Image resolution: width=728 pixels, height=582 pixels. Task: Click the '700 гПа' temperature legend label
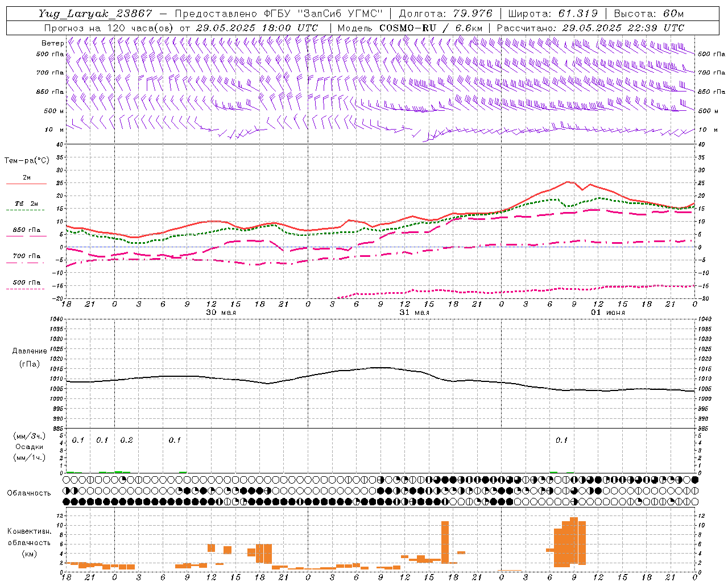(x=27, y=256)
